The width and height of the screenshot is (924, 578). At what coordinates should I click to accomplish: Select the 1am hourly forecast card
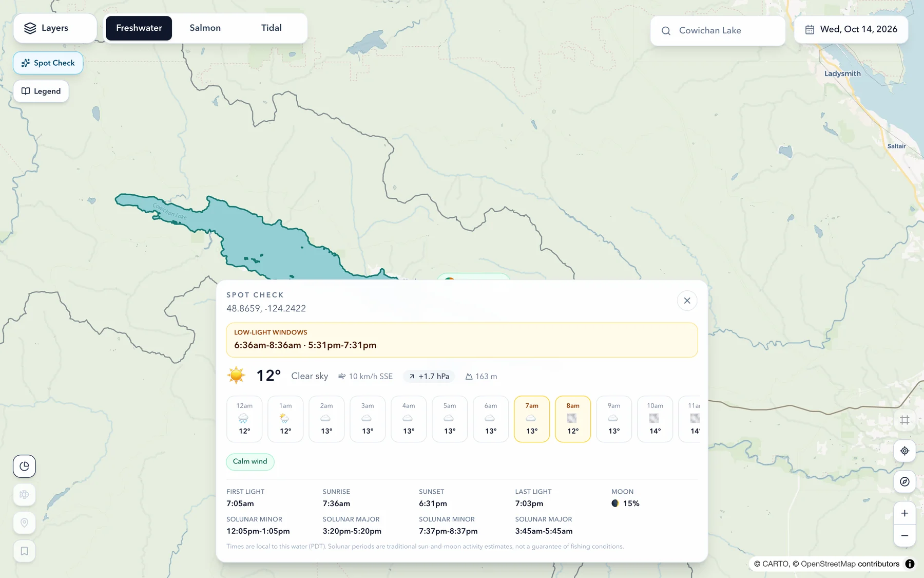click(x=285, y=419)
